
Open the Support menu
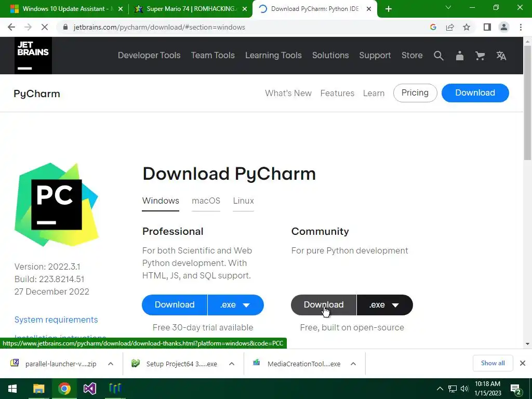[x=375, y=55]
